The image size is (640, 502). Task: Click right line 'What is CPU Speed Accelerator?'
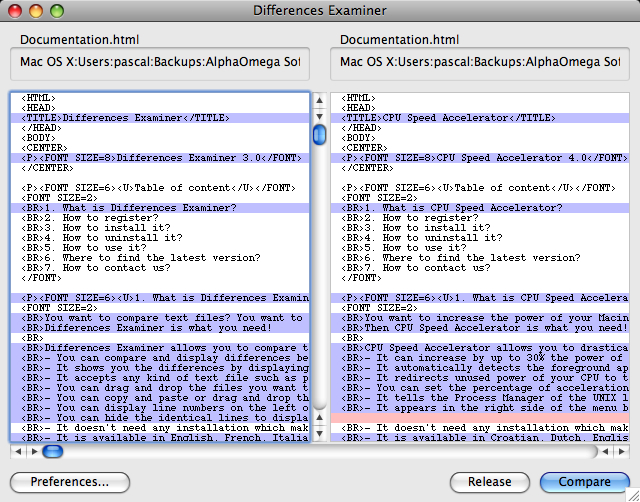pos(480,208)
